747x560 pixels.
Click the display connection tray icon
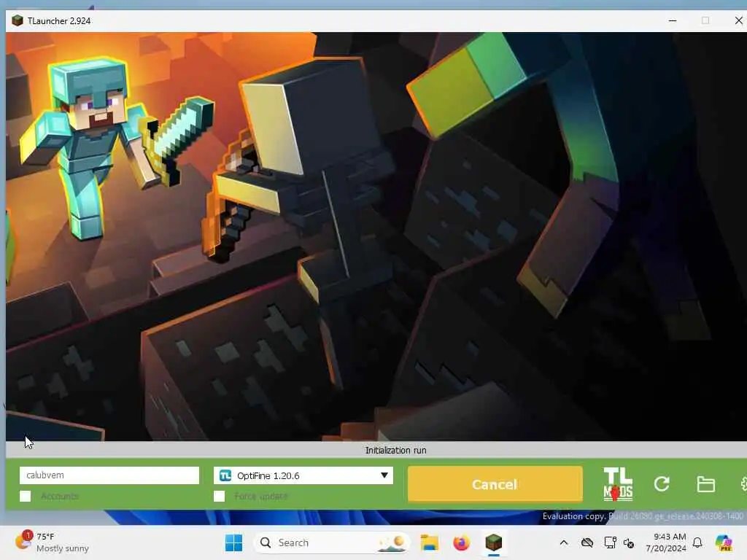610,542
